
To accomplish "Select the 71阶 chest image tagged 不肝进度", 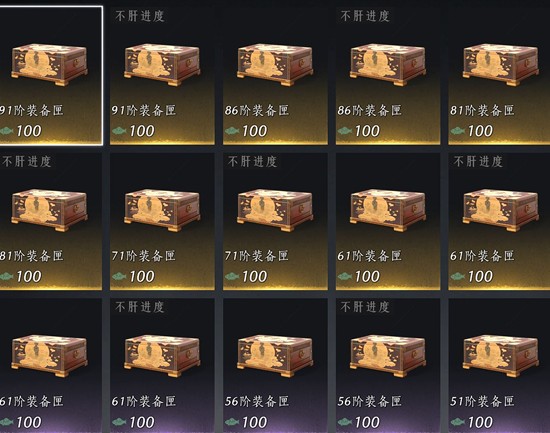I will (275, 210).
